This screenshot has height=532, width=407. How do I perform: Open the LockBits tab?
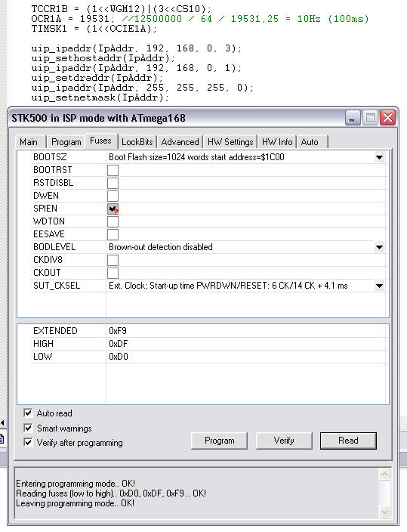tap(137, 142)
